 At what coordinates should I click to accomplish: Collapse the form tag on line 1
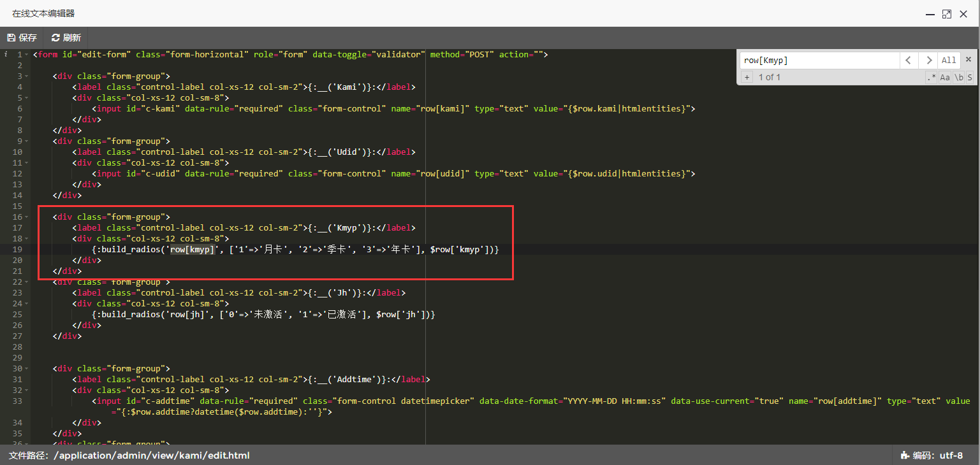pyautogui.click(x=26, y=55)
